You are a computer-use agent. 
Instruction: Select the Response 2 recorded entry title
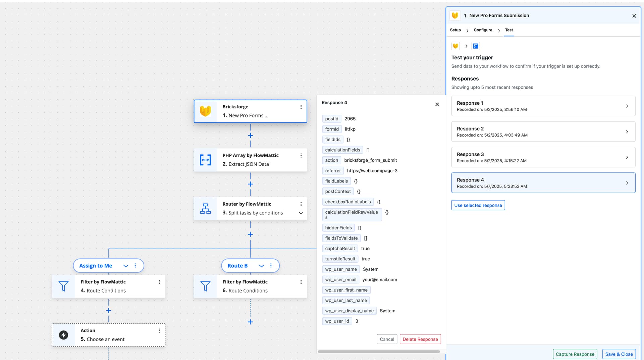pyautogui.click(x=470, y=128)
